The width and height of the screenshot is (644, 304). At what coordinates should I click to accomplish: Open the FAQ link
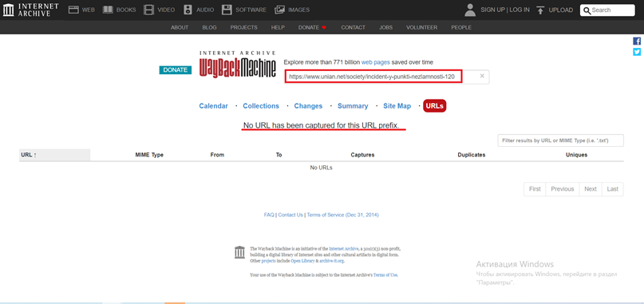click(269, 215)
